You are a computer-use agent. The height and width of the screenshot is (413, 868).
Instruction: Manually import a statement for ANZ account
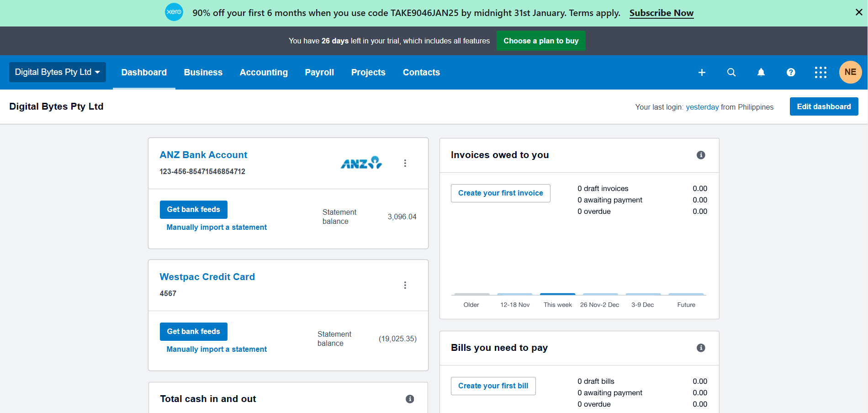click(x=217, y=227)
